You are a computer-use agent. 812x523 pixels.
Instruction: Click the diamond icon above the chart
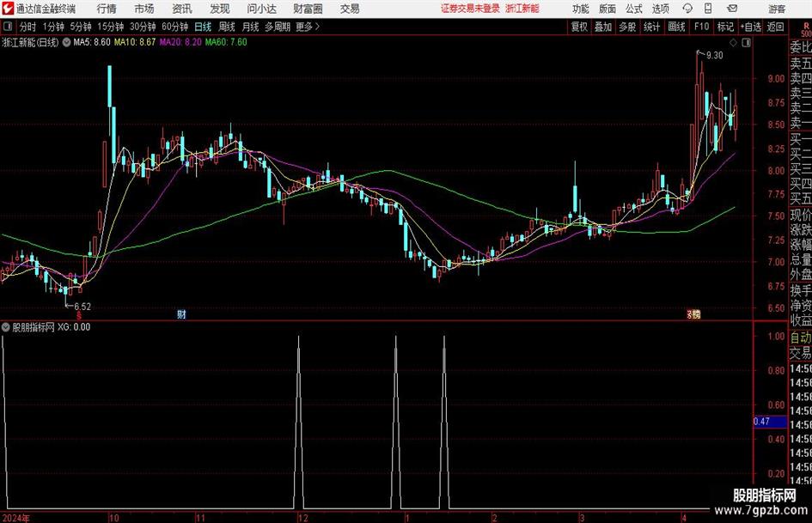point(733,42)
